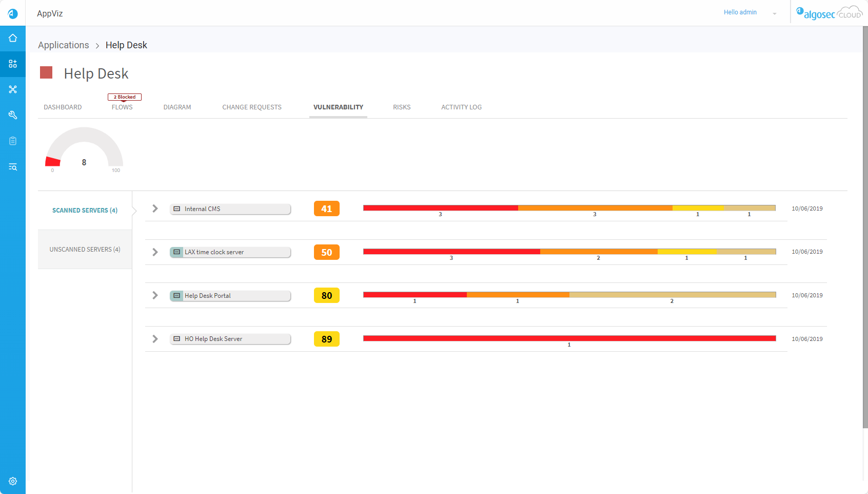This screenshot has width=868, height=494.
Task: Open the wrench tools icon in sidebar
Action: (13, 115)
